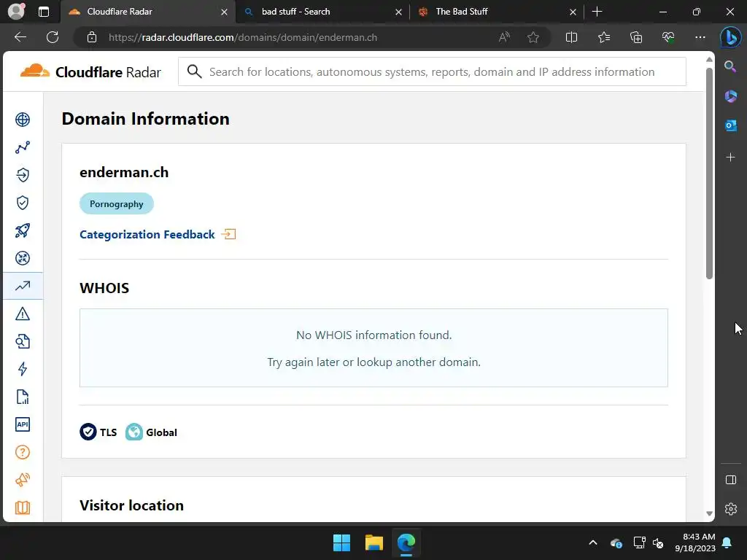Open tab actions menu button
This screenshot has width=747, height=560.
point(43,12)
